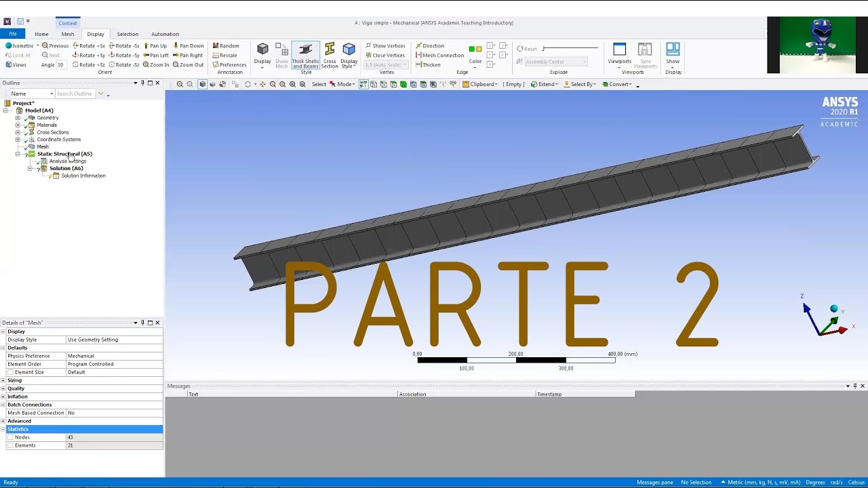Toggle Show Vertices
This screenshot has height=488, width=868.
pos(385,45)
